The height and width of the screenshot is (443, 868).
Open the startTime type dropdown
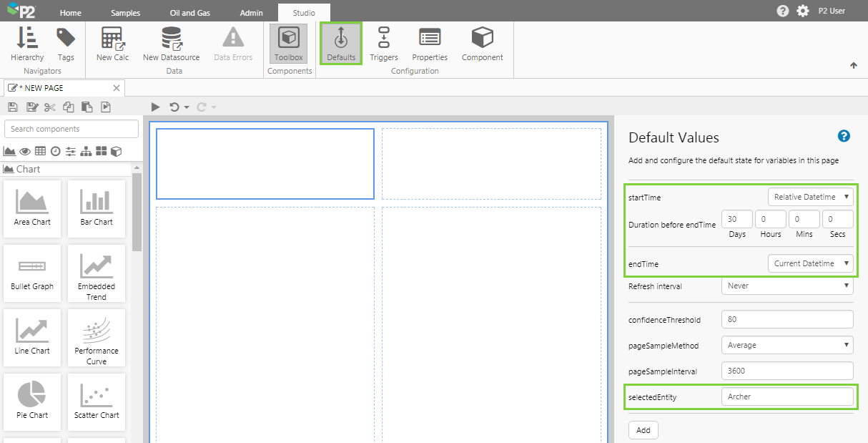pyautogui.click(x=810, y=197)
